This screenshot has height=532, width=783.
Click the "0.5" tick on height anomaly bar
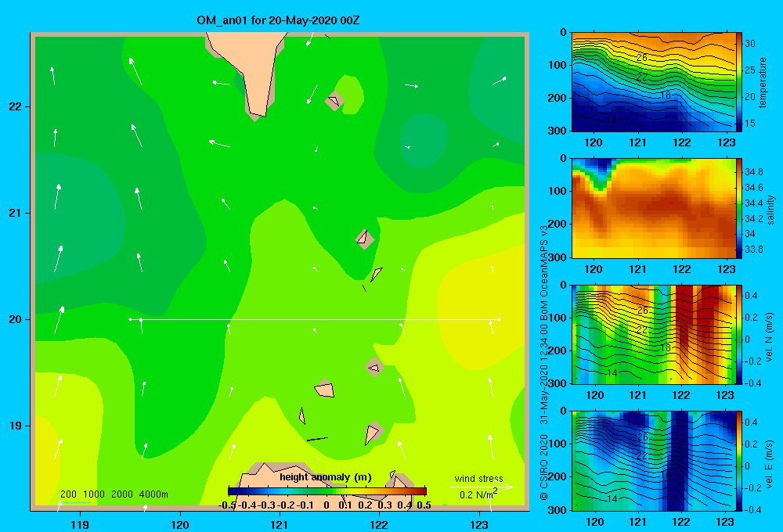point(424,505)
